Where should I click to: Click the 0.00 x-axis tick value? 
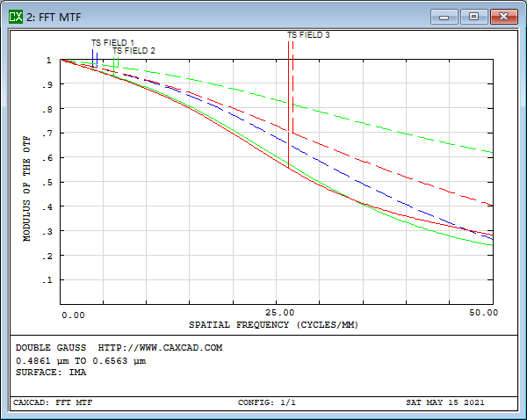click(73, 315)
